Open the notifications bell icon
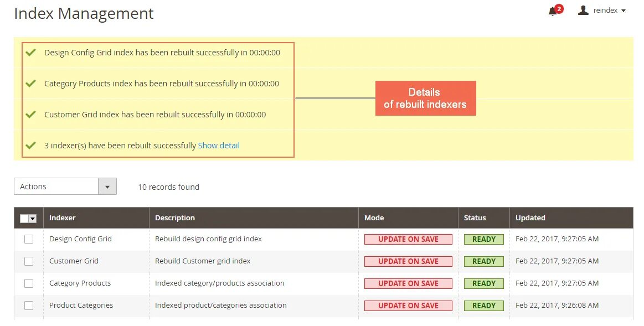644x326 pixels. pyautogui.click(x=553, y=11)
